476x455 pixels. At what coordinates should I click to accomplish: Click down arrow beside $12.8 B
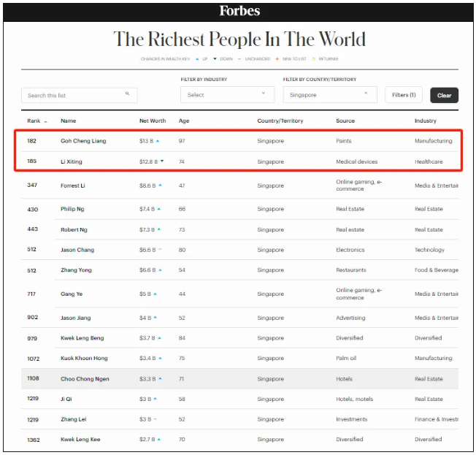tap(162, 161)
